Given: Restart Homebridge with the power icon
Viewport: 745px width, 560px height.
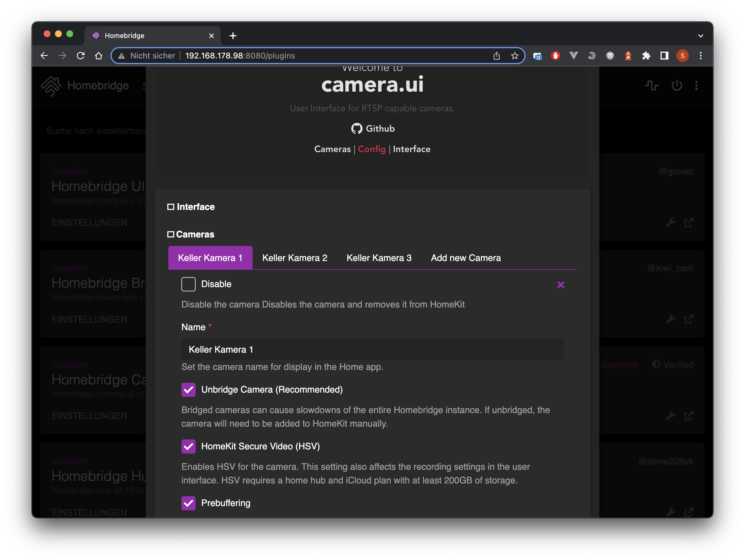Looking at the screenshot, I should [677, 86].
